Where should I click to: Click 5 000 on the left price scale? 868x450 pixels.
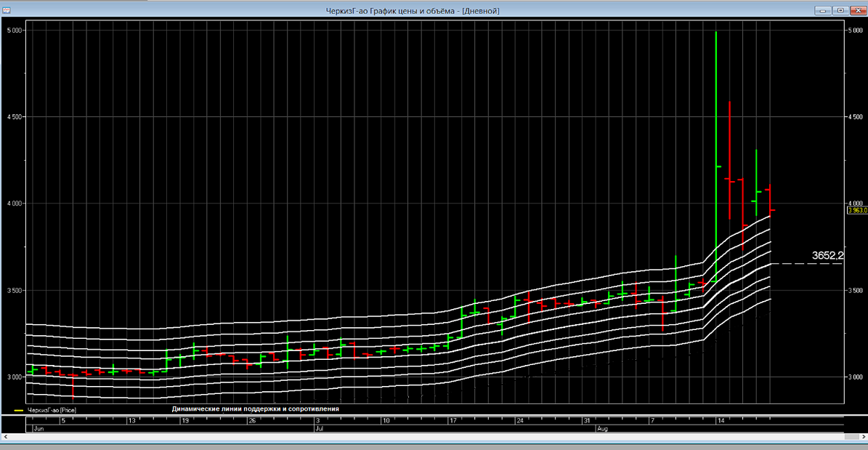click(14, 31)
